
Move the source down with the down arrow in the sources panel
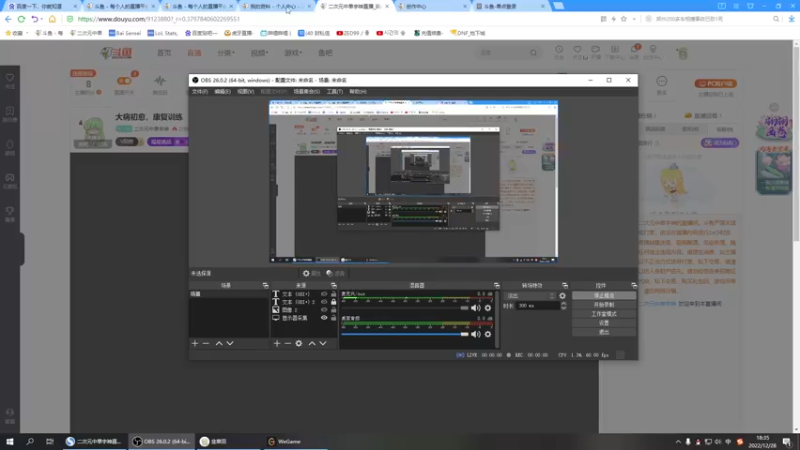click(323, 343)
